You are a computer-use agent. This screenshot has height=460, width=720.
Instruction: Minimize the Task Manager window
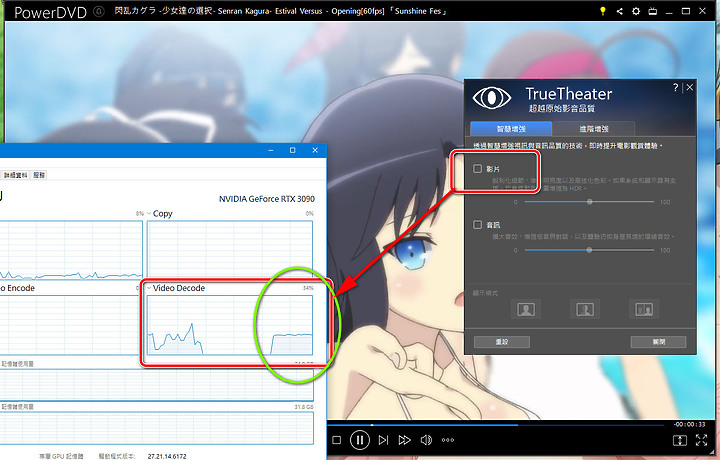pyautogui.click(x=271, y=150)
